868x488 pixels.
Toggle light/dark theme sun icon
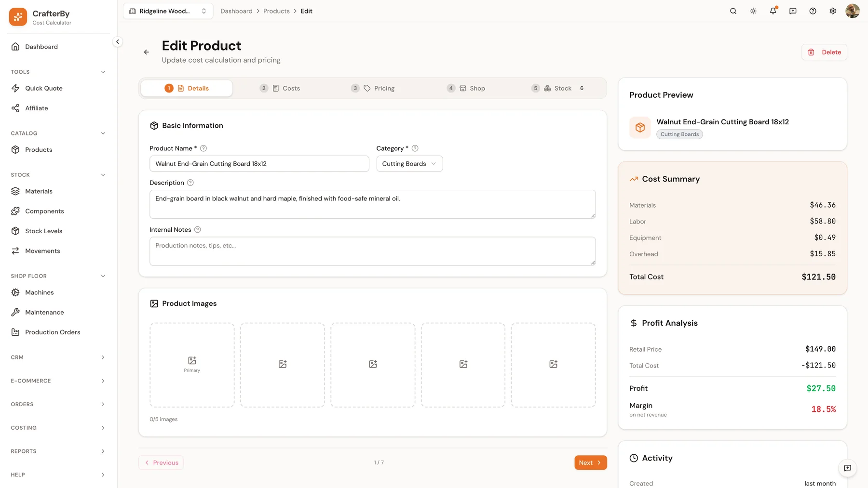[x=753, y=11]
